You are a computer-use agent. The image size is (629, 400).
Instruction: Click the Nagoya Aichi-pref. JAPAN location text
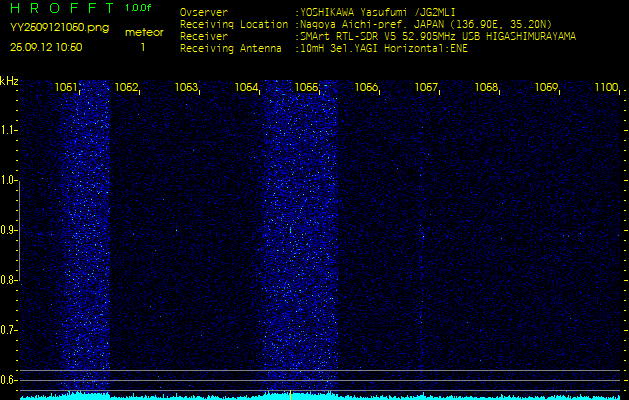[426, 24]
